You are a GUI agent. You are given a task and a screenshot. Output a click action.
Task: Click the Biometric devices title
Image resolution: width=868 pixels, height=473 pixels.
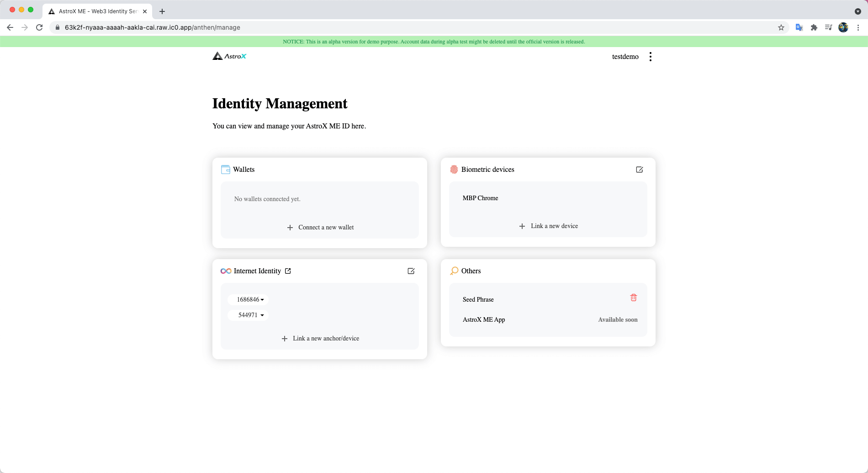(488, 170)
